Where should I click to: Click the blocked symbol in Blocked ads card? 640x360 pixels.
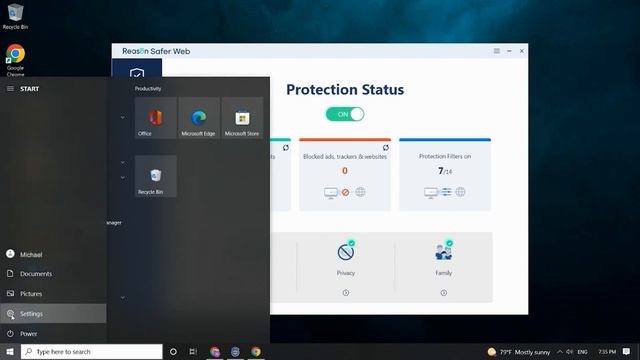(x=345, y=192)
